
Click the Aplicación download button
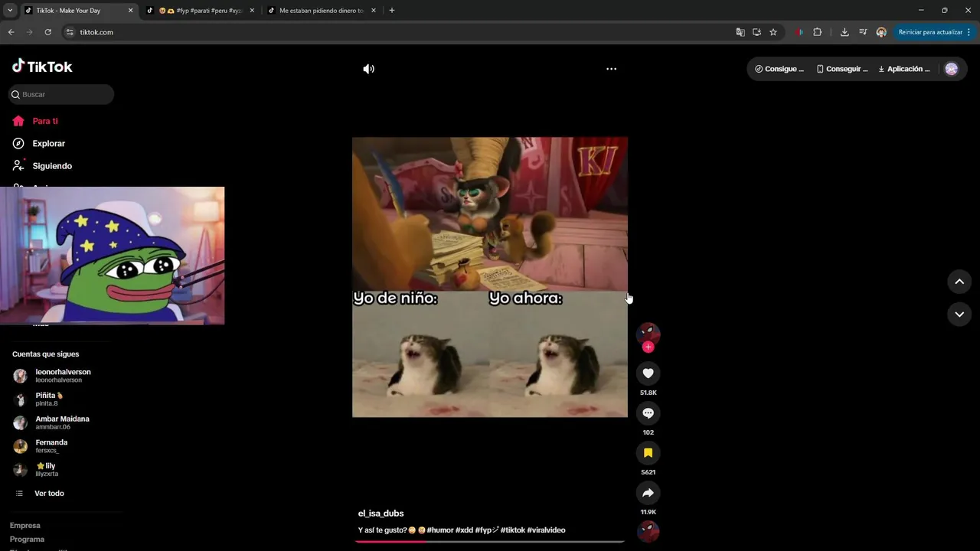coord(904,69)
